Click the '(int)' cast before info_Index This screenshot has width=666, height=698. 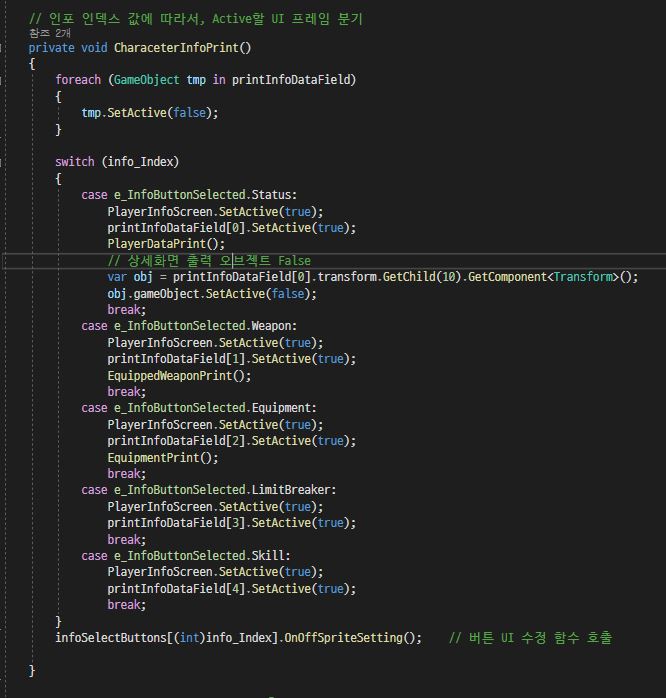190,637
